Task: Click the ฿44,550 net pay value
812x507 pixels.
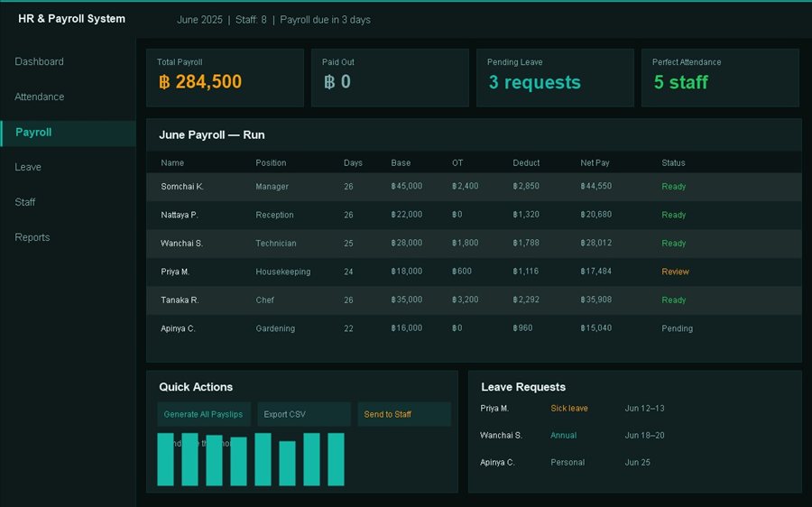Action: pos(596,186)
